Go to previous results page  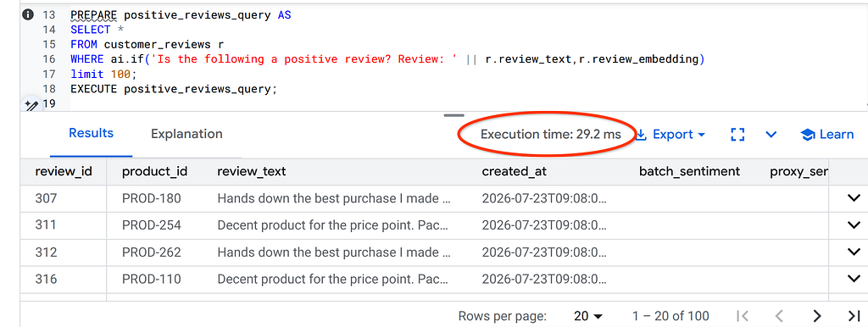pos(780,316)
